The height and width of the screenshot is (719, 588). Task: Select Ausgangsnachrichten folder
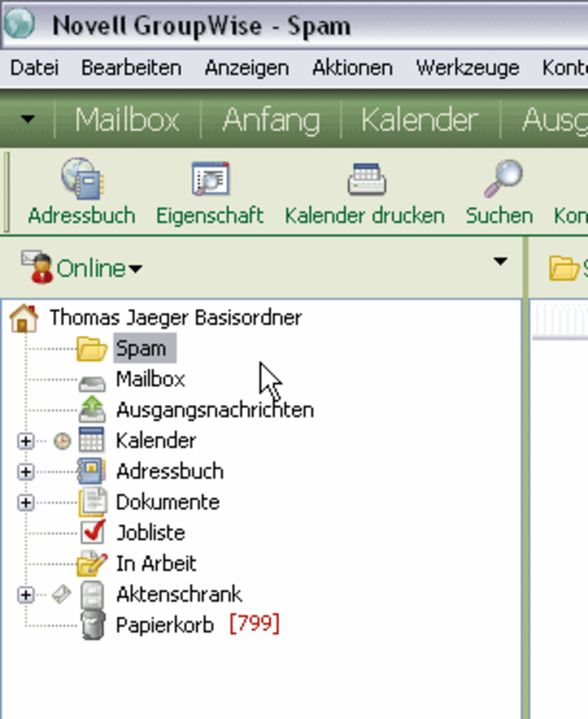coord(215,410)
